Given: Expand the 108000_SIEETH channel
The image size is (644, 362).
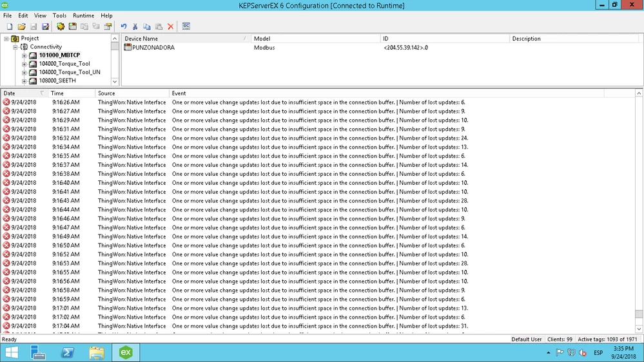Looking at the screenshot, I should pos(24,81).
